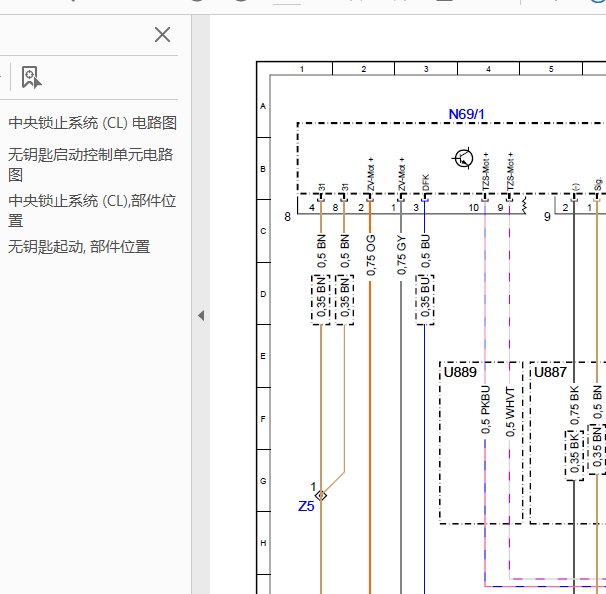Select bookmark 无钥匙起动, 部件位置
This screenshot has height=594, width=606.
pos(79,247)
